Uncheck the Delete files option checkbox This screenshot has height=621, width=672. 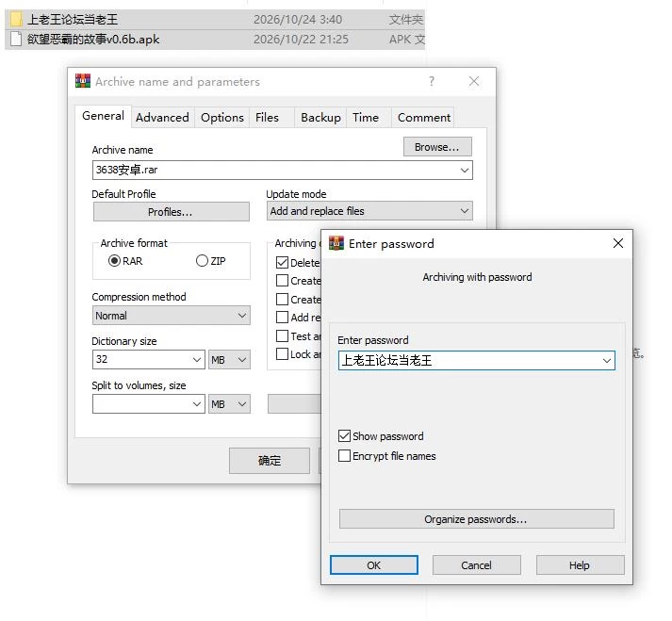click(x=282, y=262)
